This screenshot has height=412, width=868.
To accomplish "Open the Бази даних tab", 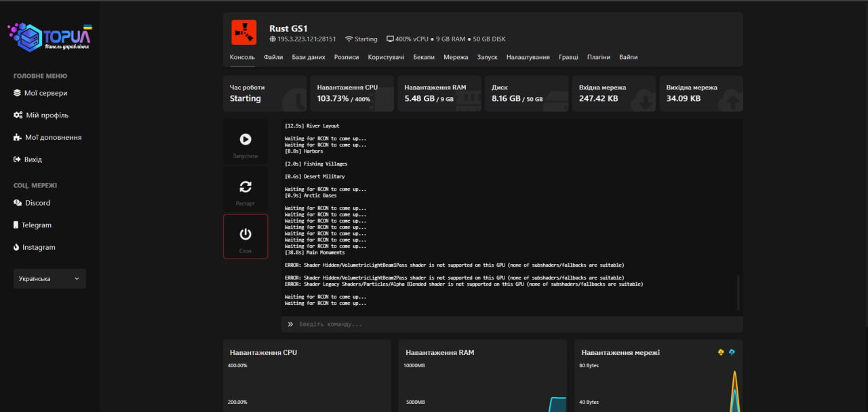I will point(309,57).
